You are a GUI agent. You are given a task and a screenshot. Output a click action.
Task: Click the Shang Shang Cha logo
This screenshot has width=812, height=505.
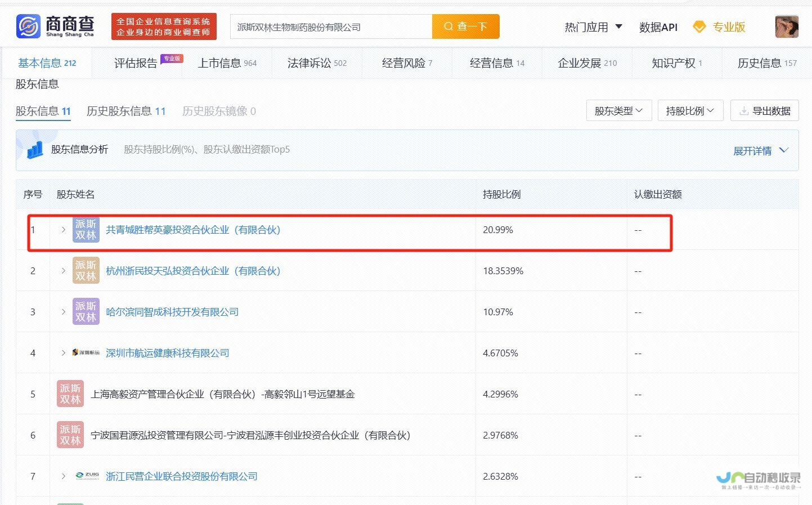[55, 26]
